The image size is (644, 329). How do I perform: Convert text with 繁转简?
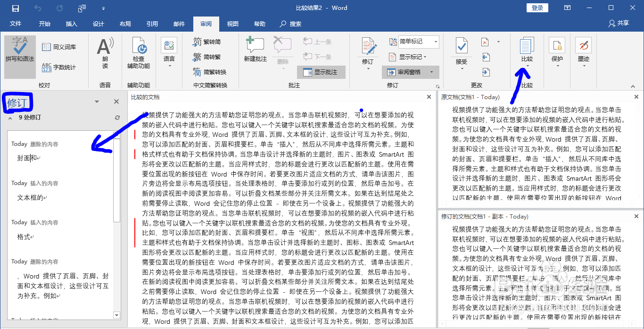pyautogui.click(x=207, y=42)
